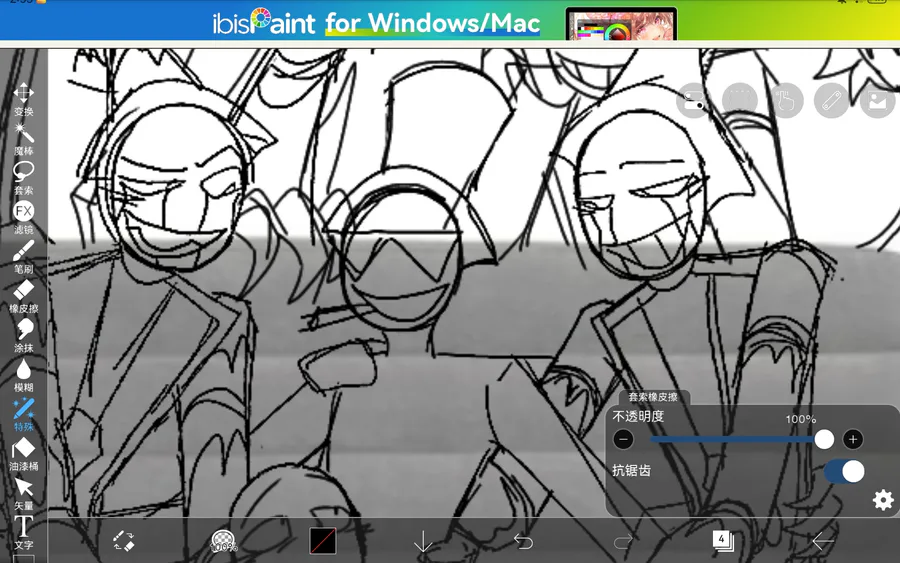This screenshot has width=900, height=563.
Task: Select the 涂抹 smudge tool
Action: 24,336
